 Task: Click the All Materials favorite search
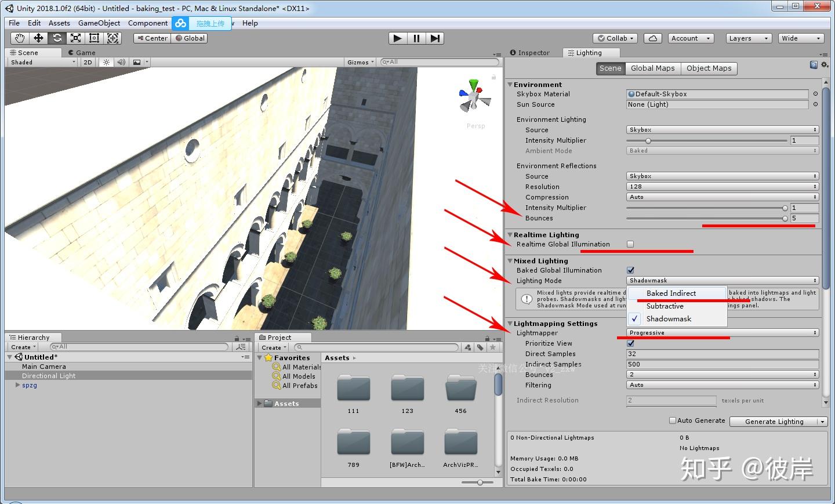(297, 367)
